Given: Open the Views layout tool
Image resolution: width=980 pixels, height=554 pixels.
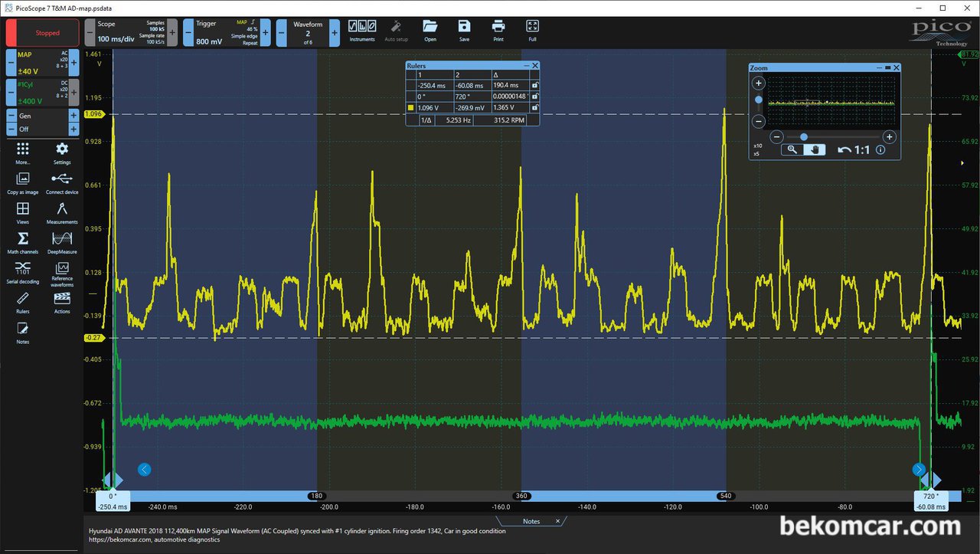Looking at the screenshot, I should point(22,211).
